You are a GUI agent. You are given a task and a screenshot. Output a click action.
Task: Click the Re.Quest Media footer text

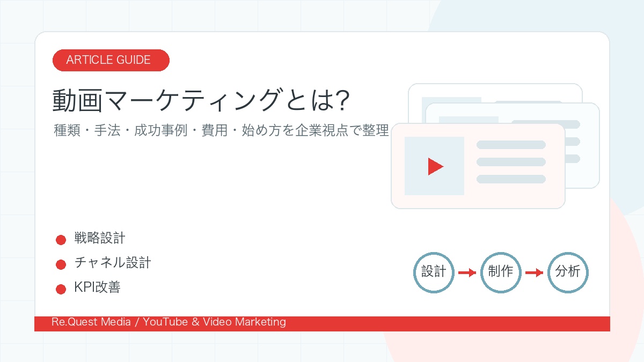pyautogui.click(x=169, y=322)
